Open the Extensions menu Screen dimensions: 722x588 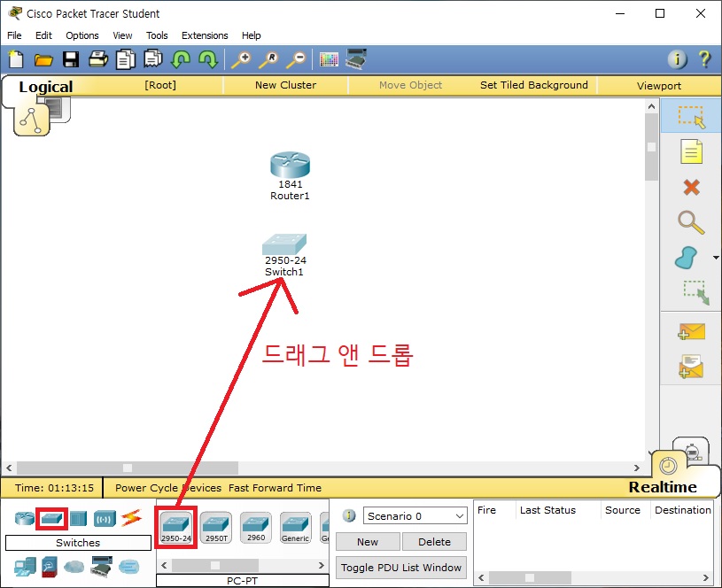(205, 35)
